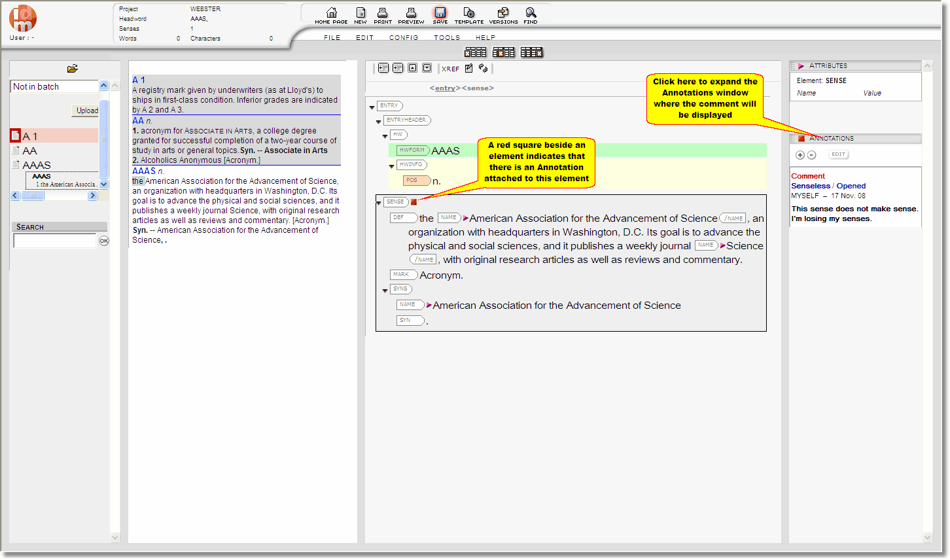
Task: Remove an annotation with the minus icon
Action: pyautogui.click(x=811, y=155)
